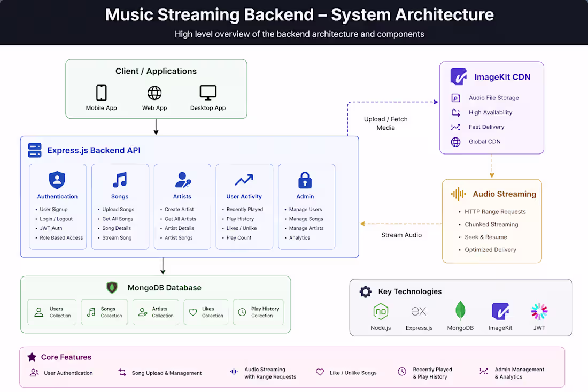Click the Express.js ex logo
This screenshot has width=588, height=392.
(x=419, y=311)
